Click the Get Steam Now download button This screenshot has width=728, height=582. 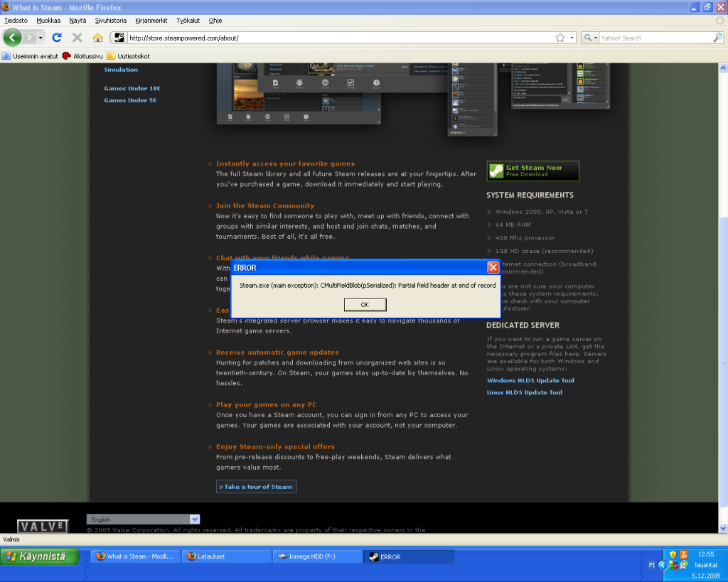point(533,171)
